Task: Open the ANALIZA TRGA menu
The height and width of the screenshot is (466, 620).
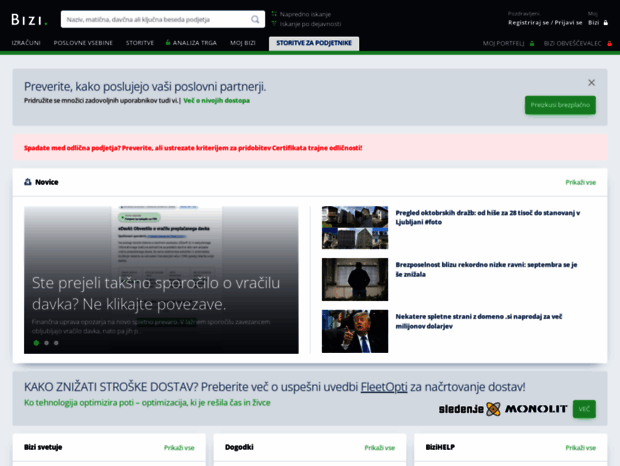Action: [x=195, y=43]
